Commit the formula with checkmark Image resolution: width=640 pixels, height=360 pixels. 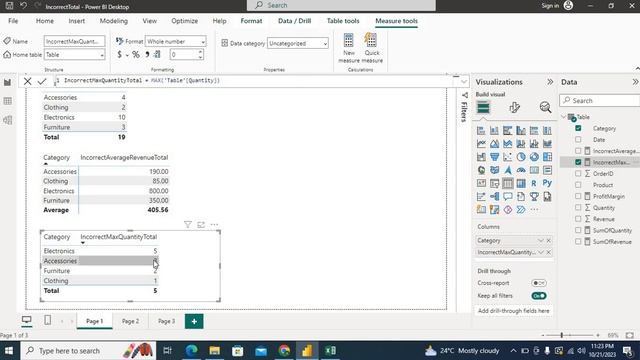pos(42,81)
